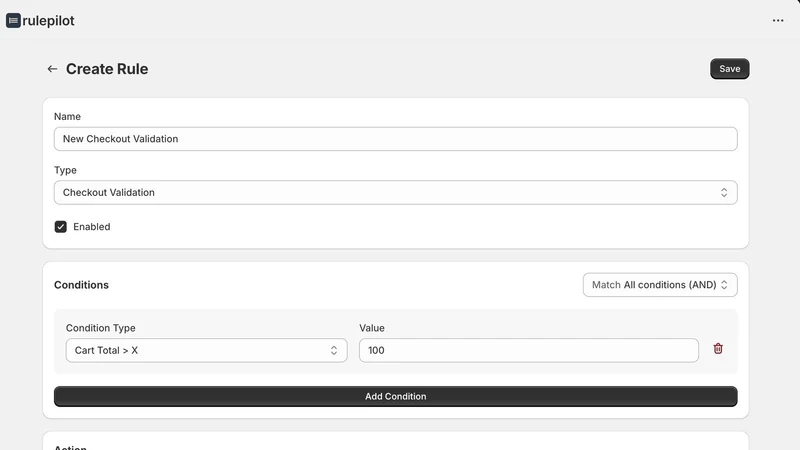
Task: Click the Name field label
Action: click(67, 116)
